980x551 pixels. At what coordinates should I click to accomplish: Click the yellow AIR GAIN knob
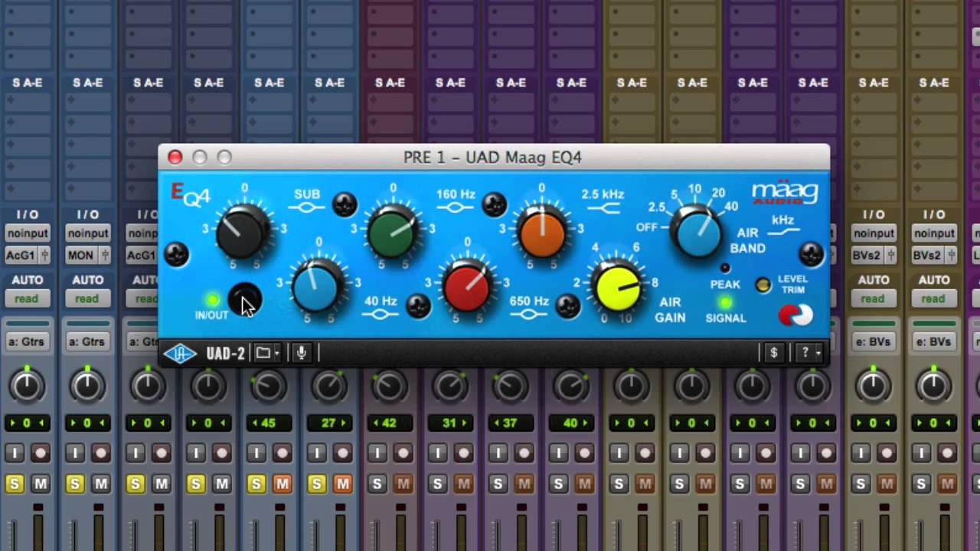coord(618,288)
